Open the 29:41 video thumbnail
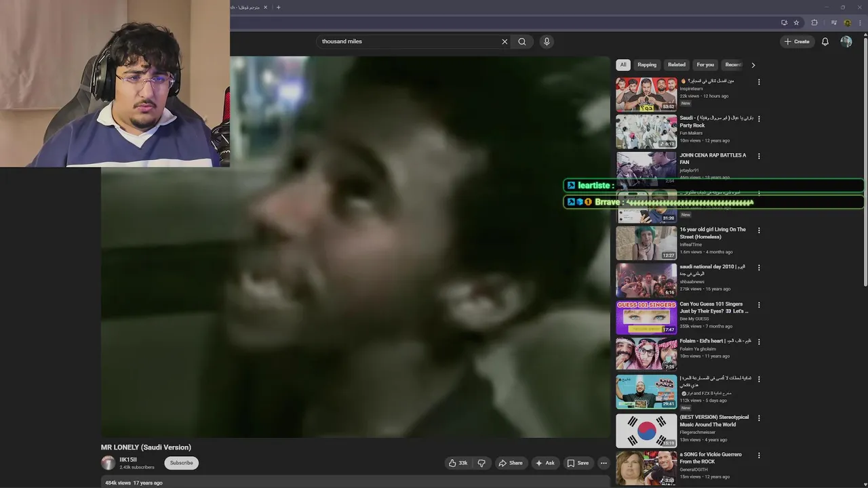The width and height of the screenshot is (868, 488). tap(646, 392)
